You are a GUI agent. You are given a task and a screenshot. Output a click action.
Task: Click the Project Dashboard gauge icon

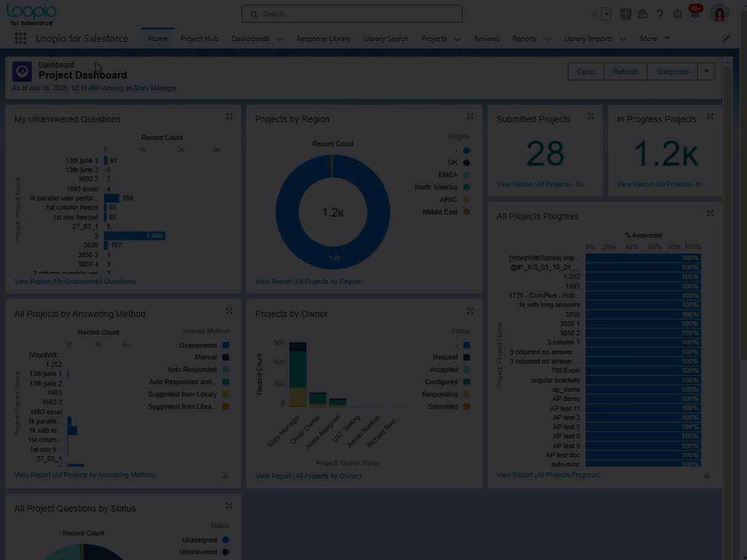coord(22,71)
